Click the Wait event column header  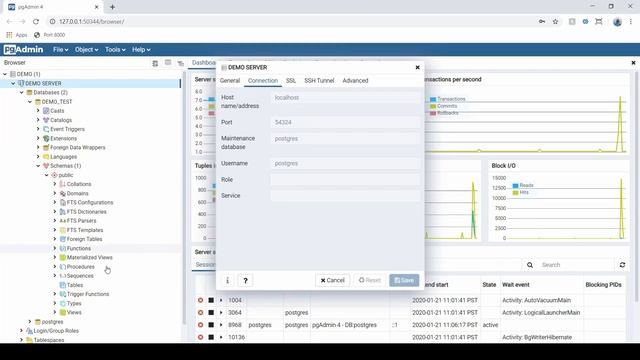516,285
